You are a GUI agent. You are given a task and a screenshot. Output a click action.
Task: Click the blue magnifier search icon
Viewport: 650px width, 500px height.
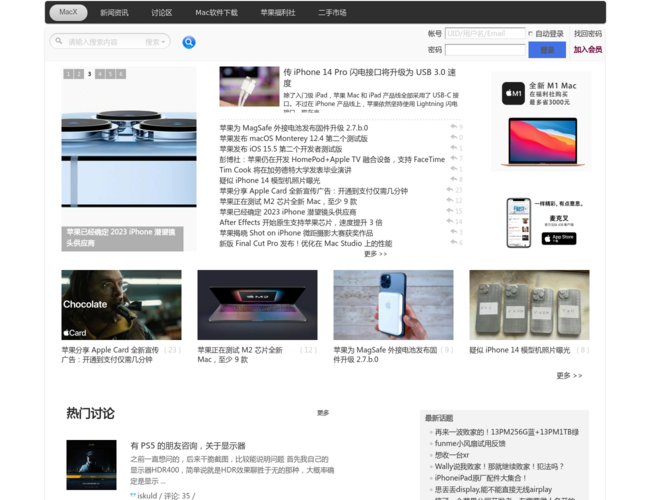(x=189, y=42)
